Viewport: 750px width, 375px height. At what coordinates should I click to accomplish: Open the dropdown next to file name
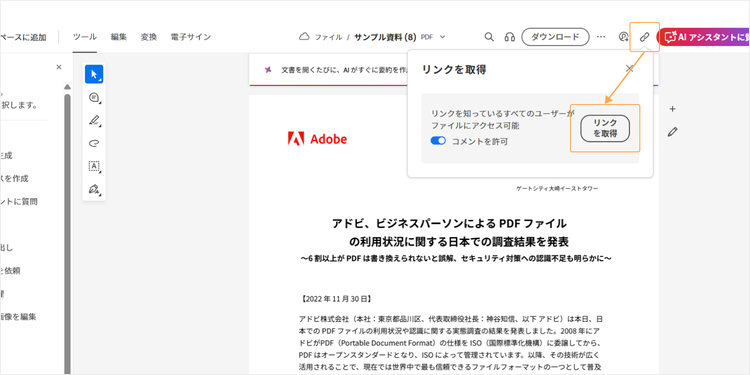[442, 37]
